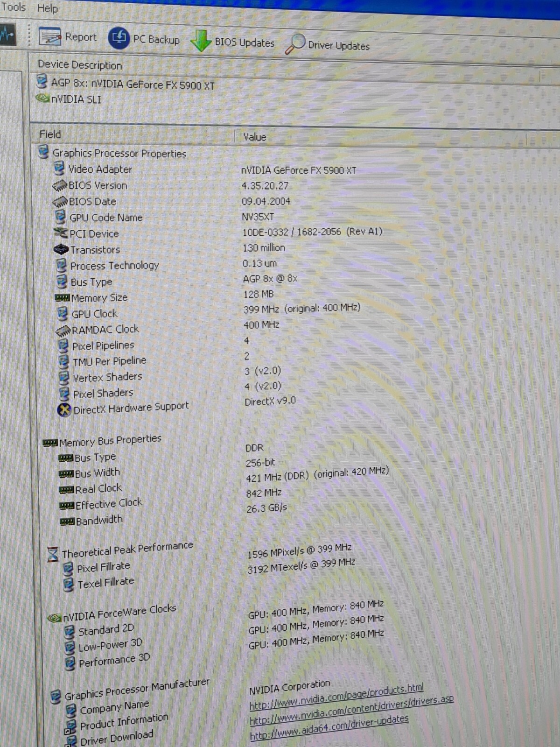Open PC Backup from the toolbar

point(144,39)
